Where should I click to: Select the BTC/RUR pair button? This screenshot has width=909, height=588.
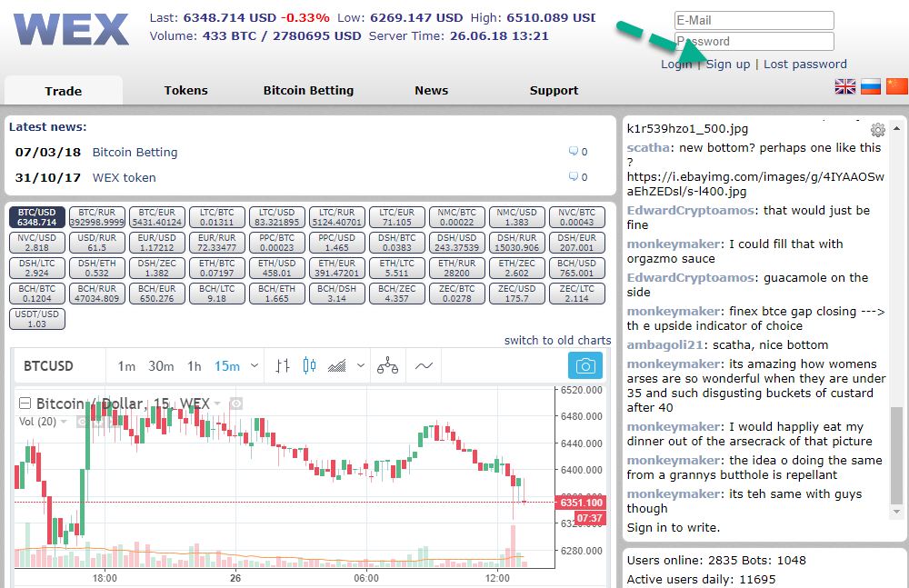tap(97, 217)
